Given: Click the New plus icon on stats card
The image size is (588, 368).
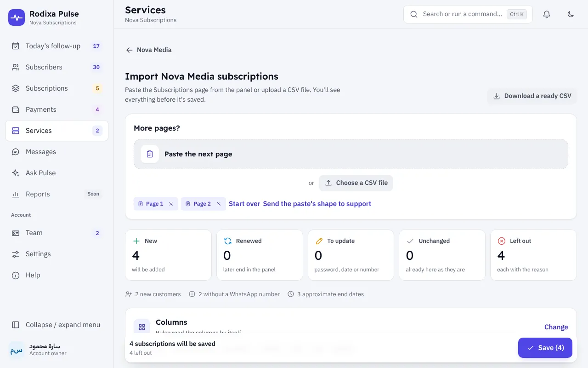Looking at the screenshot, I should click(x=136, y=241).
